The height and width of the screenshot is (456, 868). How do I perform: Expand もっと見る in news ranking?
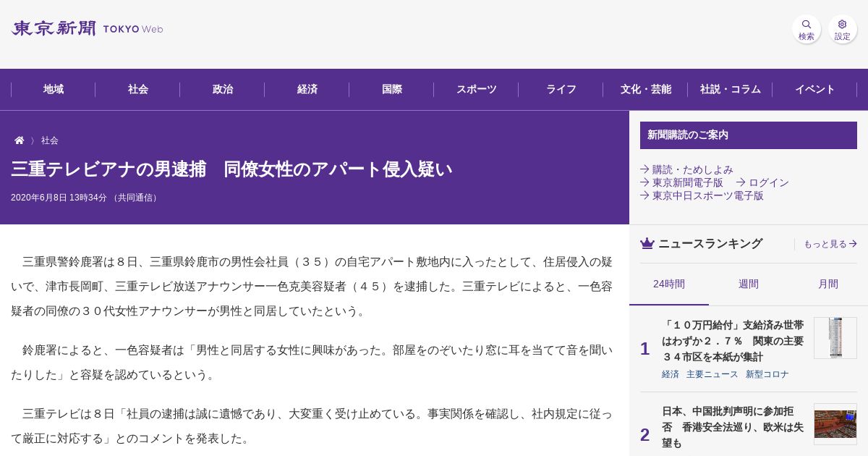830,244
